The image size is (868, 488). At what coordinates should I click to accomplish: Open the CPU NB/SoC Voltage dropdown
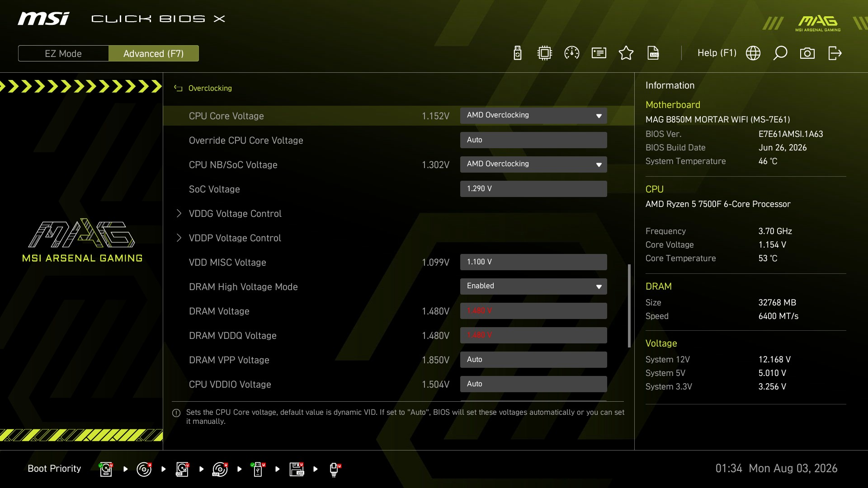point(533,164)
